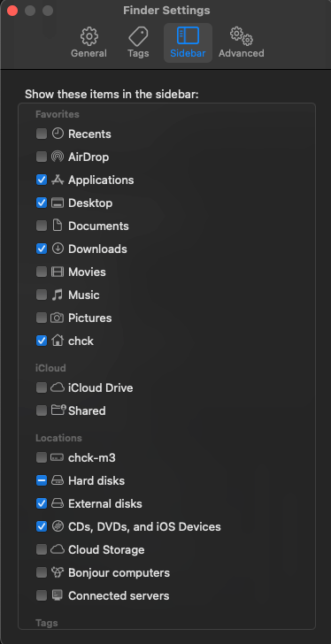
Task: Toggle the mixed-state Hard disks checkbox
Action: [42, 480]
